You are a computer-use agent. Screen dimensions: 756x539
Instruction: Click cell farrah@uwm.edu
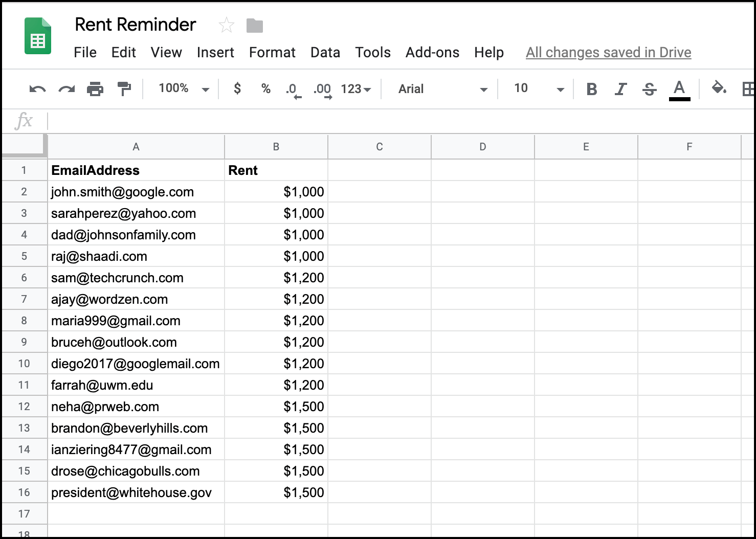click(x=136, y=385)
